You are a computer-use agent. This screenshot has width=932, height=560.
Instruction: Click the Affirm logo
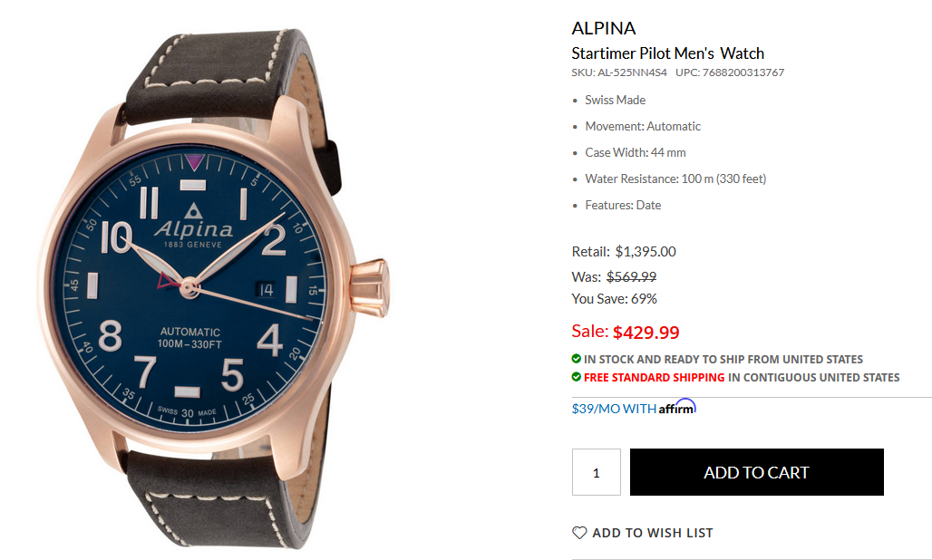click(x=677, y=408)
